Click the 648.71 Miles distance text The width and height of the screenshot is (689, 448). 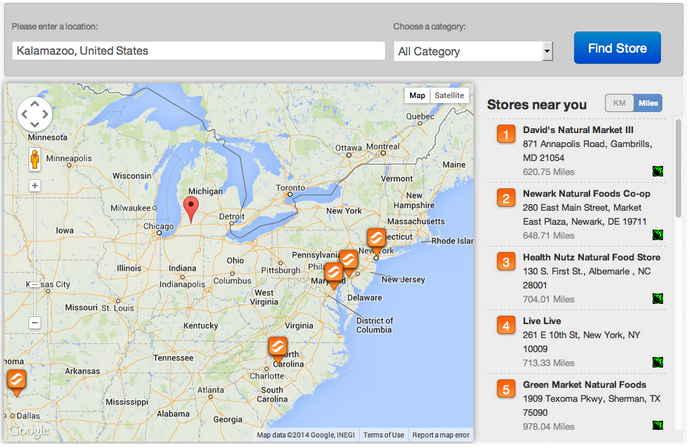pyautogui.click(x=548, y=235)
